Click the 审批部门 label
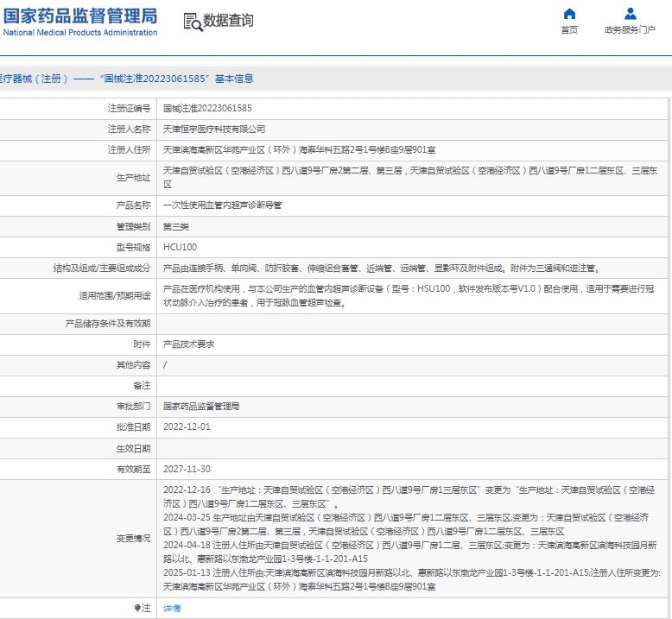The image size is (672, 619). [133, 406]
